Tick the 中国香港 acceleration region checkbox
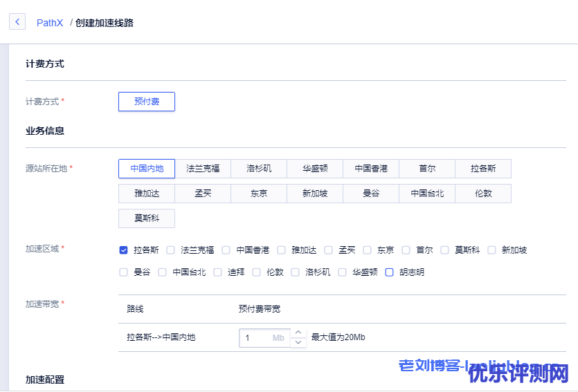Viewport: 578px width, 392px height. click(x=226, y=250)
